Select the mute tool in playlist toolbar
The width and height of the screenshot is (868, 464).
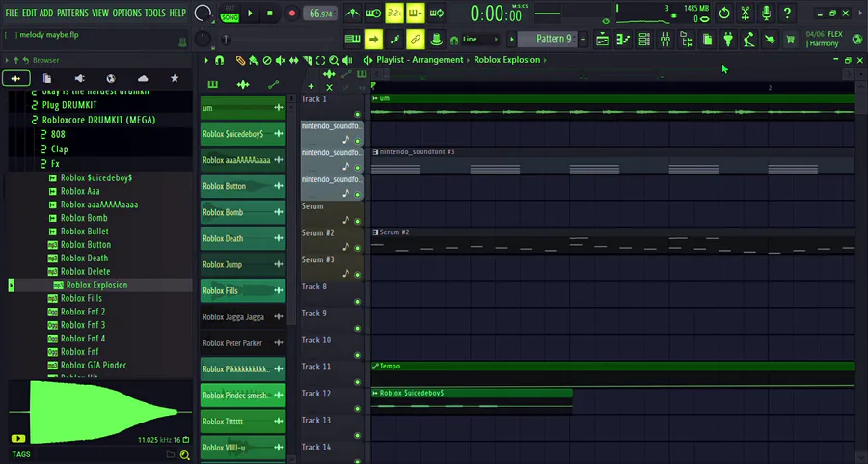[x=281, y=60]
